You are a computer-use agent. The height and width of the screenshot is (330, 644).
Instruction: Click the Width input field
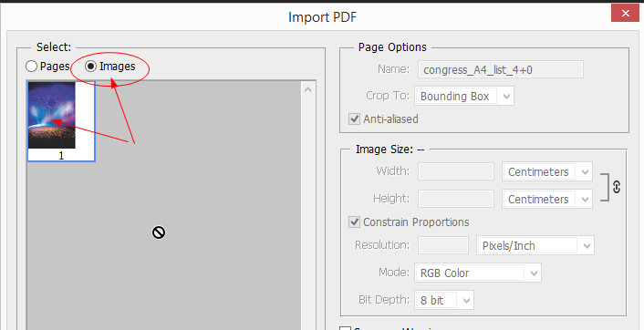(x=456, y=171)
